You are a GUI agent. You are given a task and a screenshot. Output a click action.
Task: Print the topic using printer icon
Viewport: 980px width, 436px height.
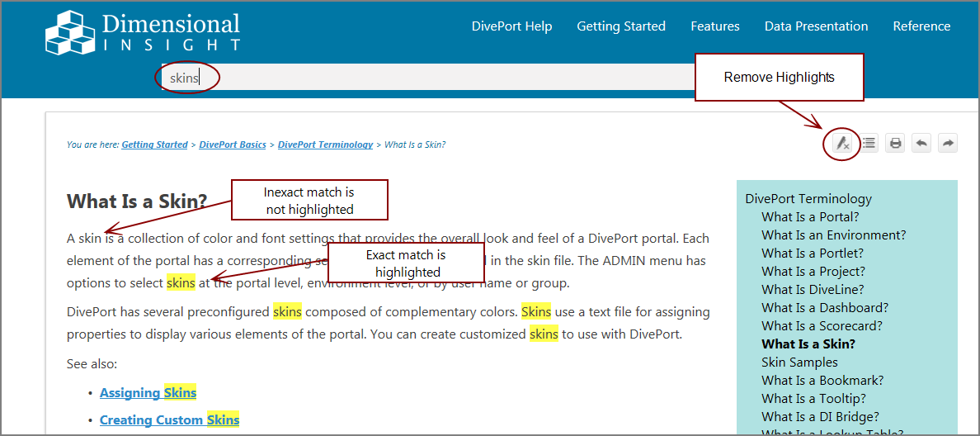pos(895,143)
